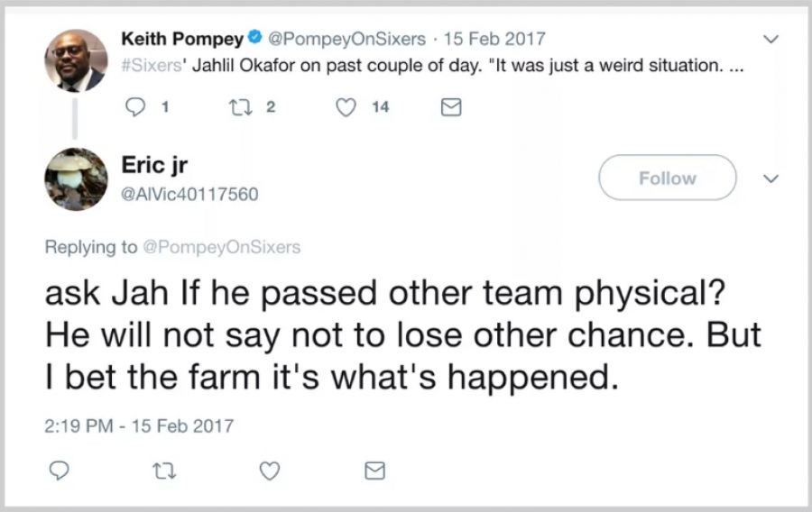The height and width of the screenshot is (512, 812).
Task: Open the @AlVic40117560 handle
Action: pyautogui.click(x=189, y=191)
